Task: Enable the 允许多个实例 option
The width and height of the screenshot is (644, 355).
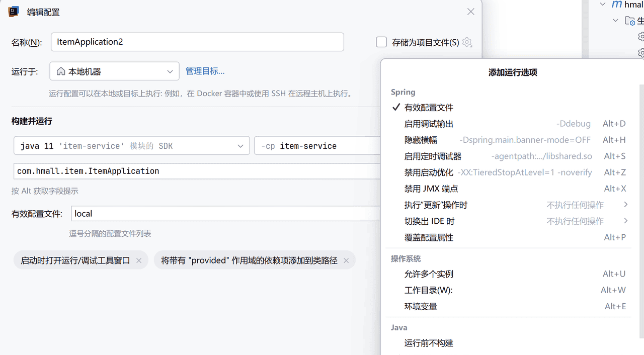Action: 429,274
